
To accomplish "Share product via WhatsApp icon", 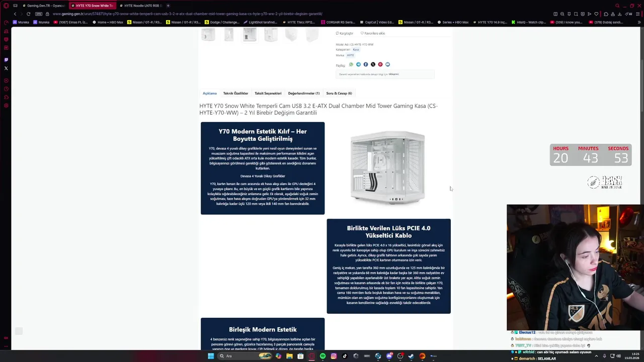I will (x=351, y=64).
